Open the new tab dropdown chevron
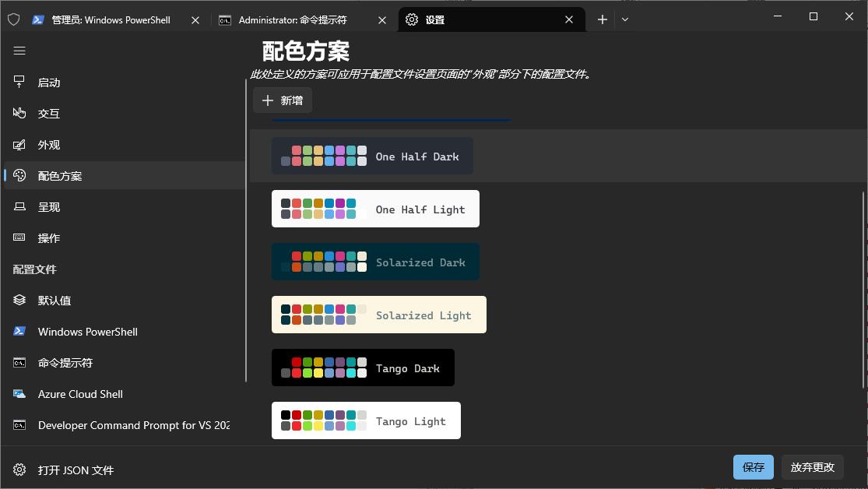 (x=625, y=19)
